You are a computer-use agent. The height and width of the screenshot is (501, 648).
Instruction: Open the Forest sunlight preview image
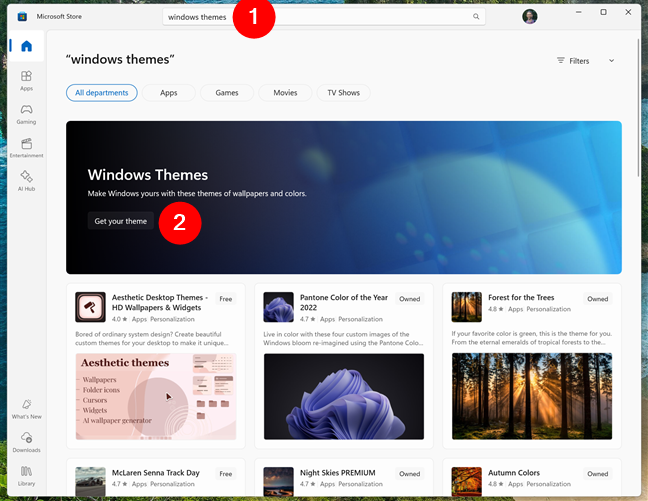tap(532, 396)
